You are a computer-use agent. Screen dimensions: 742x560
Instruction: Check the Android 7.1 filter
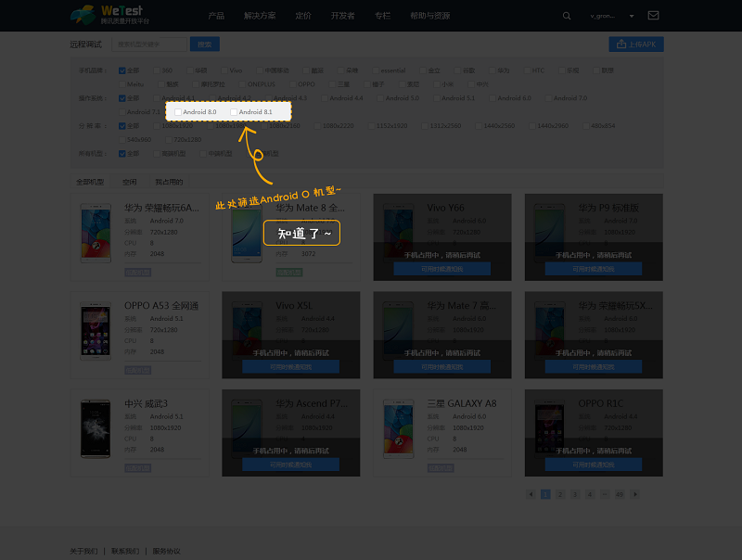122,112
